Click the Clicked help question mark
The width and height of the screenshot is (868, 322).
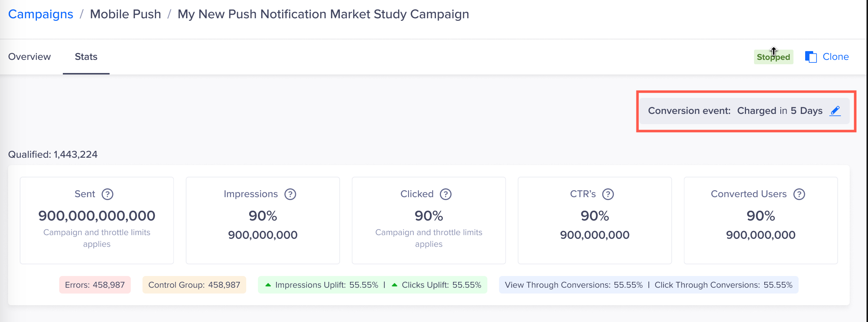click(446, 194)
